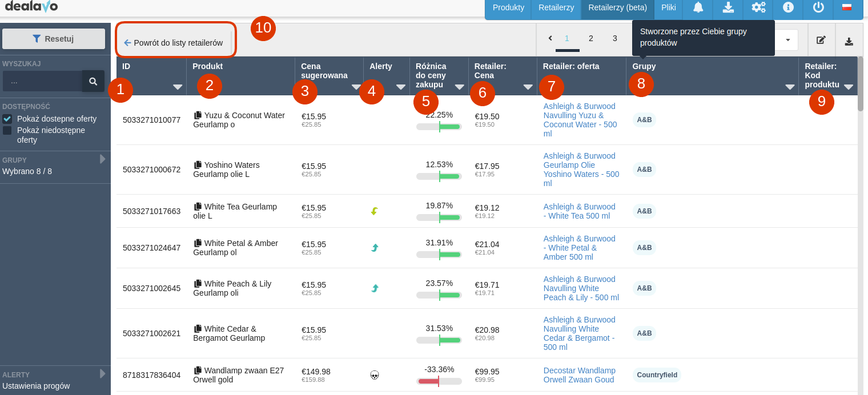Go to page 2
This screenshot has width=868, height=395.
tap(591, 38)
